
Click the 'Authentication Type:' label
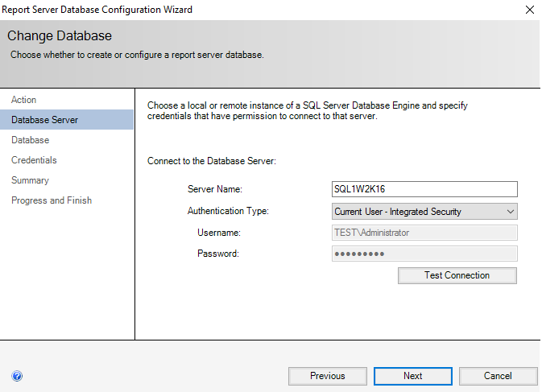pos(228,211)
